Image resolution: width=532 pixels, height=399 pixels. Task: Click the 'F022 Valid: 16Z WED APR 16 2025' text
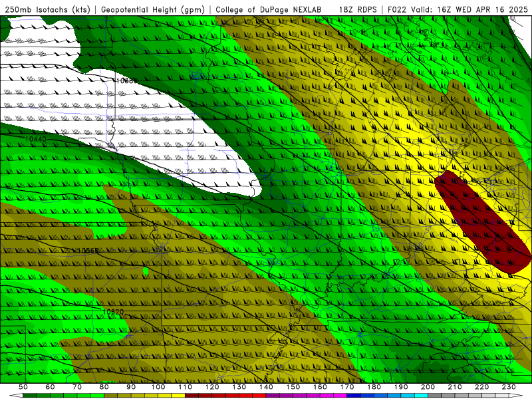click(458, 9)
